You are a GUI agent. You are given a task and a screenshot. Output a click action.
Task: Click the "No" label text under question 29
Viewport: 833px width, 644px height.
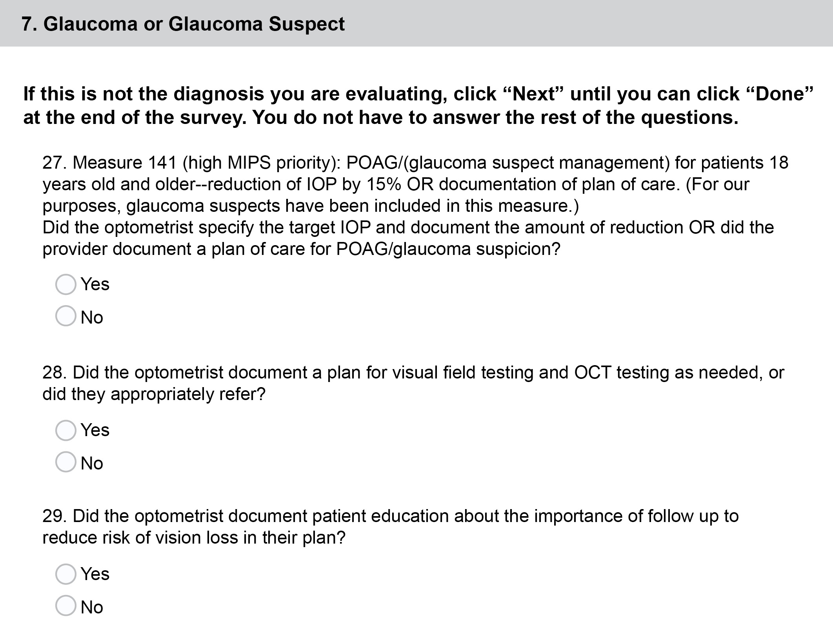click(x=92, y=608)
